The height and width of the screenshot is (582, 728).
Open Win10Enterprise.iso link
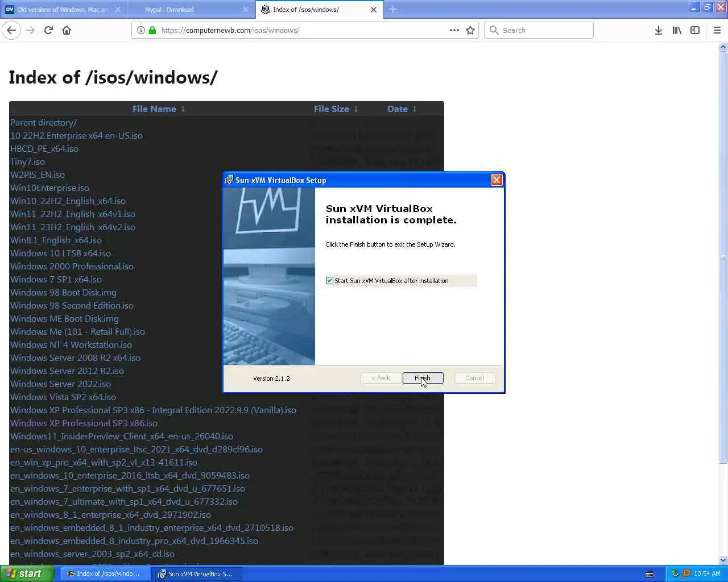[49, 188]
